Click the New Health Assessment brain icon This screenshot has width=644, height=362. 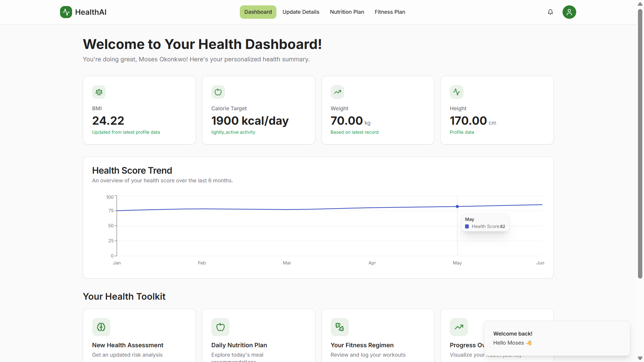pos(101,327)
